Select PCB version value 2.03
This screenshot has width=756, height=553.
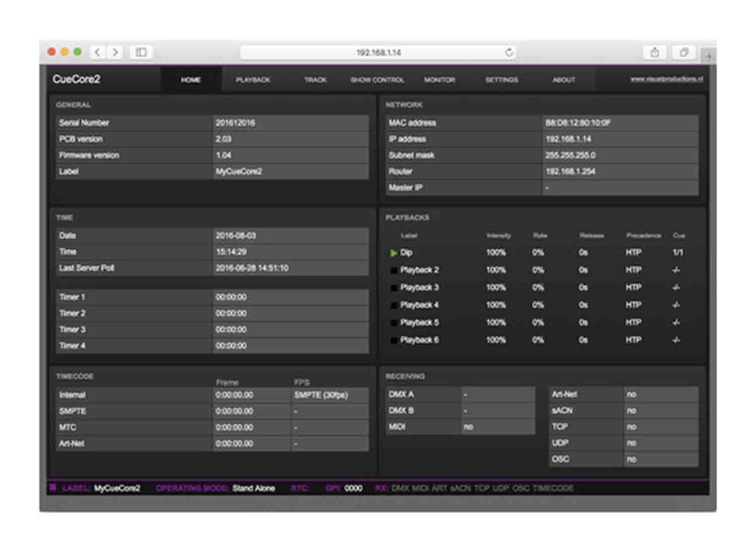pos(223,139)
